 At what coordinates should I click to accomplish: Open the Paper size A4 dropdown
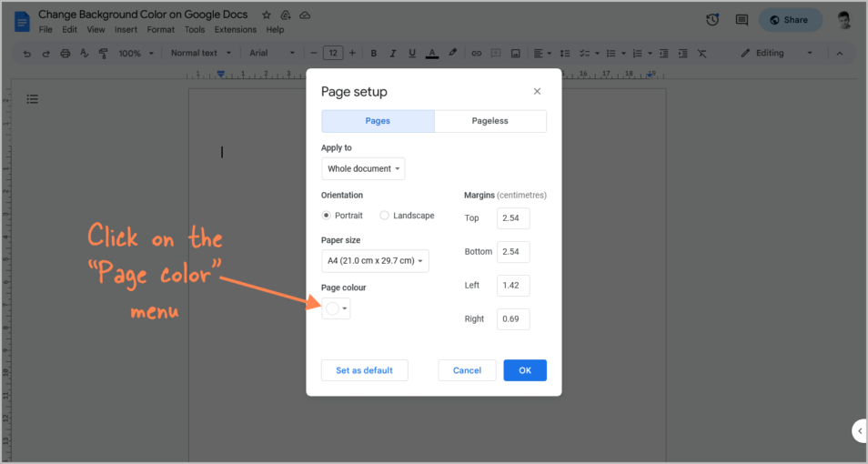tap(375, 261)
